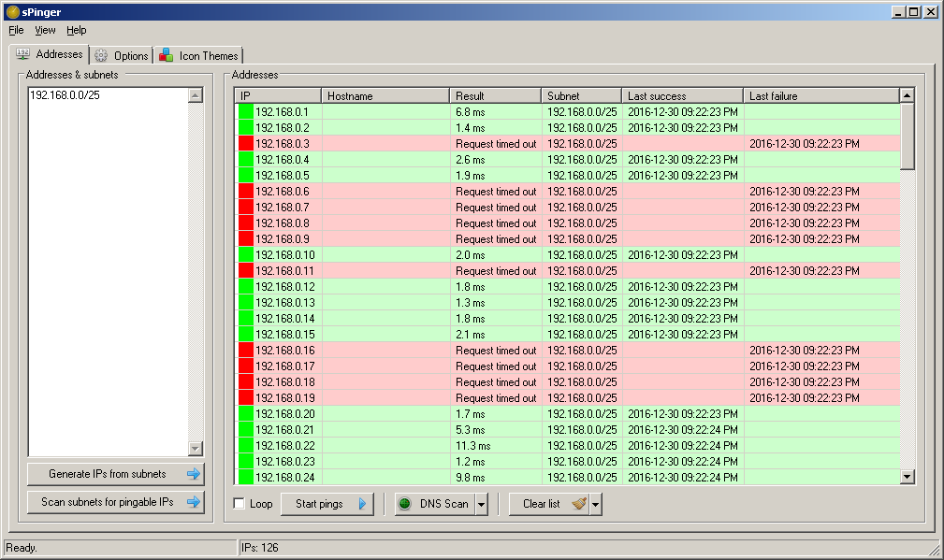Open the Help menu

(76, 30)
